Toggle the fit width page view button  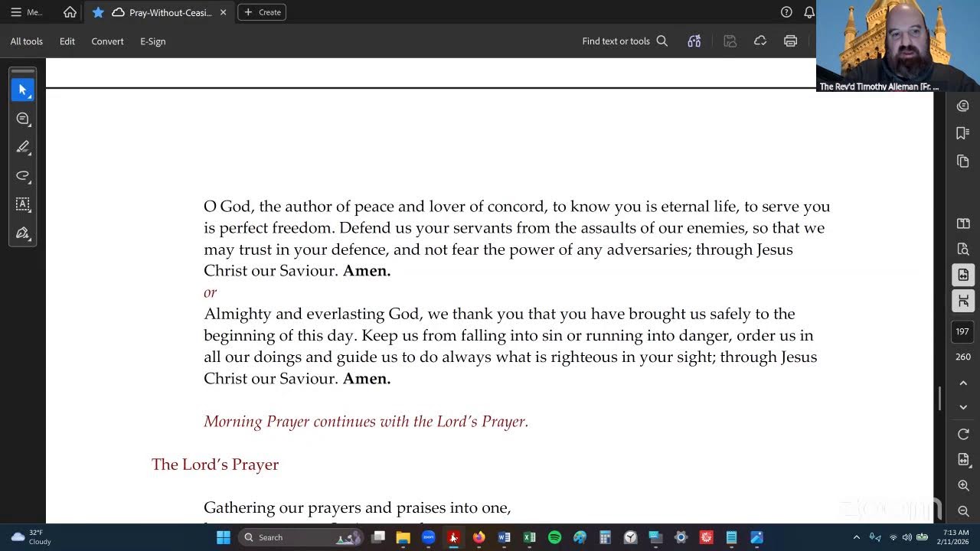coord(963,275)
